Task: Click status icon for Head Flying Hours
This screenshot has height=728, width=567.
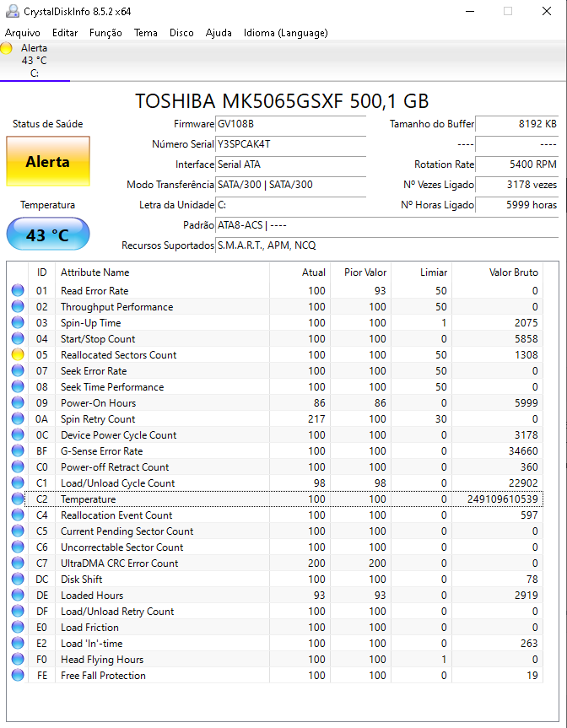Action: click(18, 660)
